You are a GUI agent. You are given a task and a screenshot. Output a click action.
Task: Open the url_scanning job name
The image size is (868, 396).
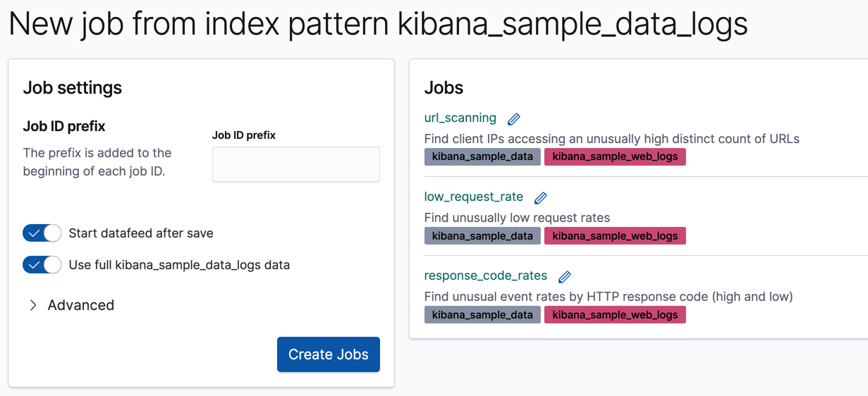point(460,118)
